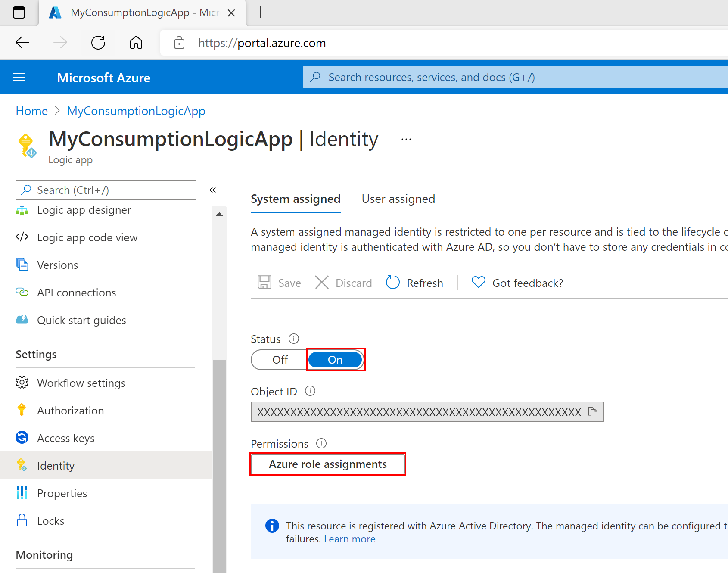
Task: Open the Learn more link
Action: tap(349, 539)
